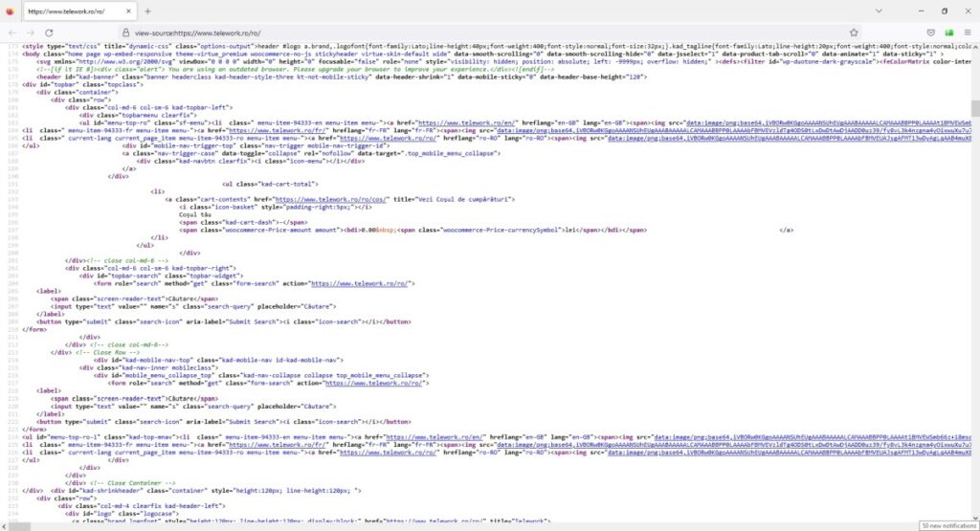Screen dimensions: 980x531
Task: Click the div id="kad-shrinkheader" line
Action: click(x=207, y=491)
